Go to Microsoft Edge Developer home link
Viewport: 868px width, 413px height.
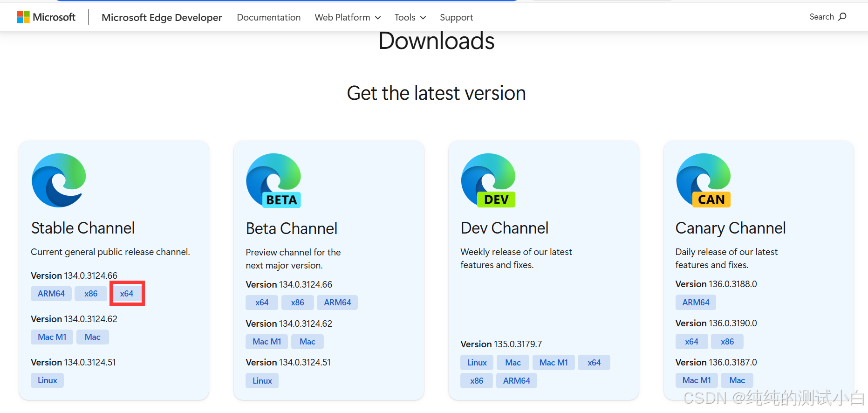tap(162, 17)
